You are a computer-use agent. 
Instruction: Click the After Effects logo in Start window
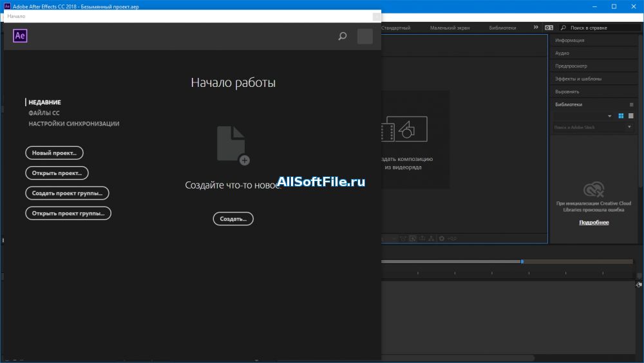point(20,36)
